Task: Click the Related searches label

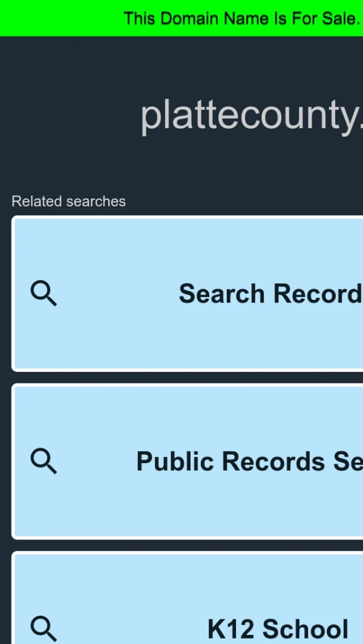Action: pos(68,201)
